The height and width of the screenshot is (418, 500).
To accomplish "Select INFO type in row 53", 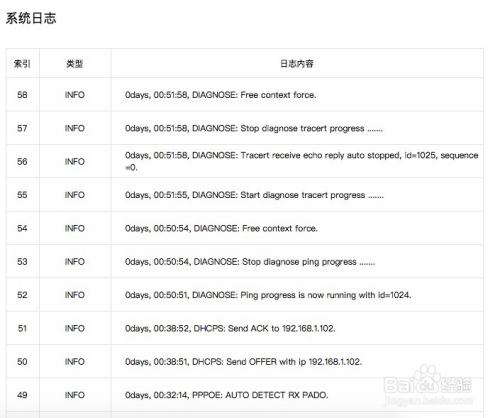I will click(75, 261).
